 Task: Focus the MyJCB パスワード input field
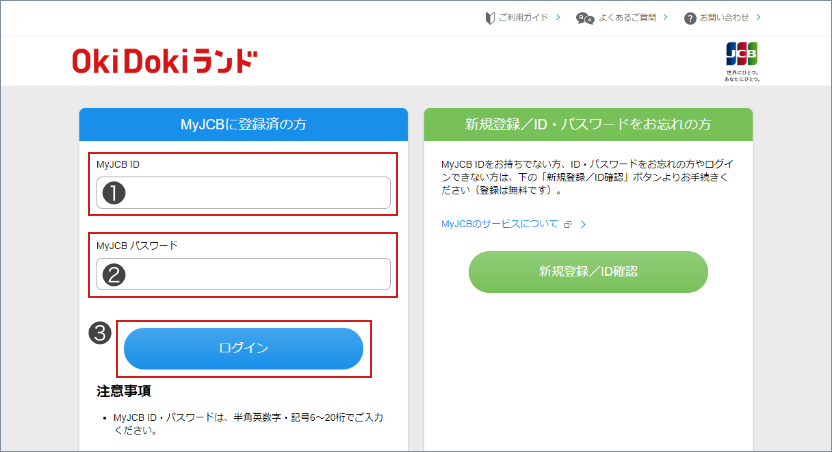243,274
